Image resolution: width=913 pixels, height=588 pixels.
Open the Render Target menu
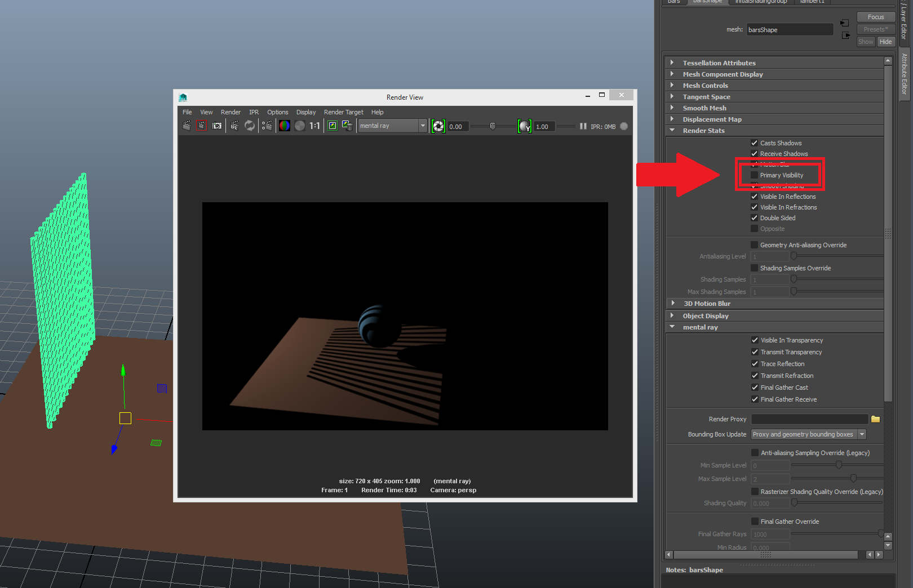point(343,112)
